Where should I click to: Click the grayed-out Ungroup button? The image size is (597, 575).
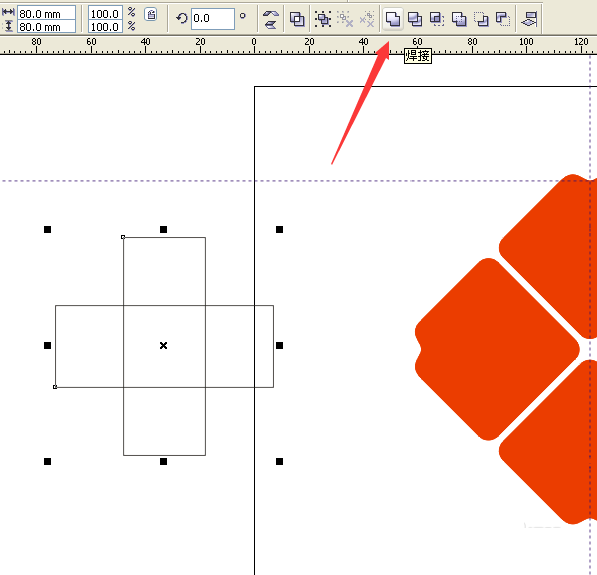(x=345, y=18)
